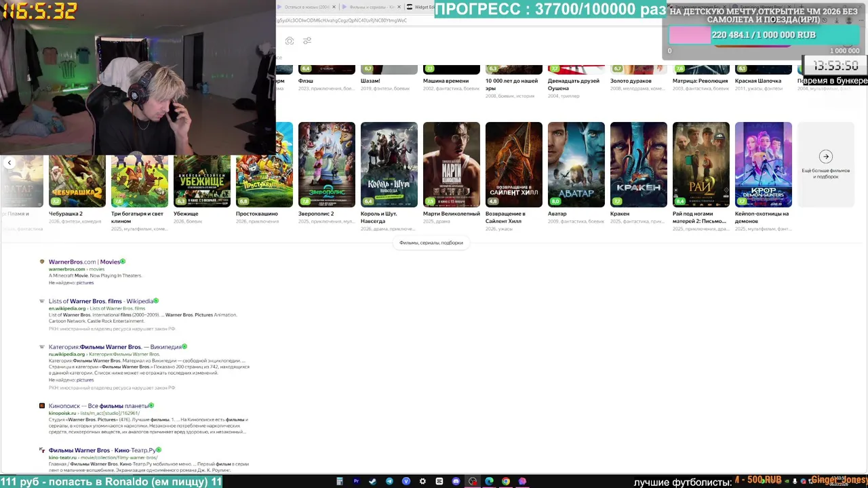Screen dimensions: 868x488
Task: Open Убежище movie poster
Action: click(202, 181)
